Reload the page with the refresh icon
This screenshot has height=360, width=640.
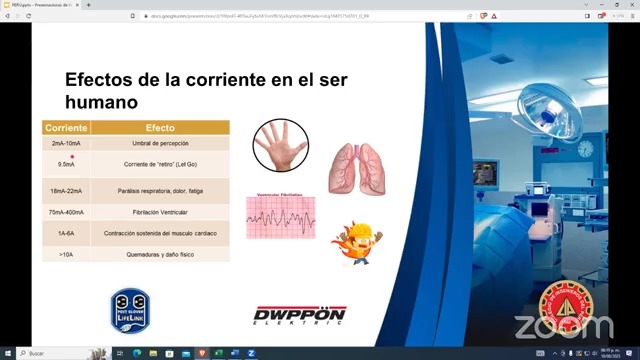click(x=29, y=16)
